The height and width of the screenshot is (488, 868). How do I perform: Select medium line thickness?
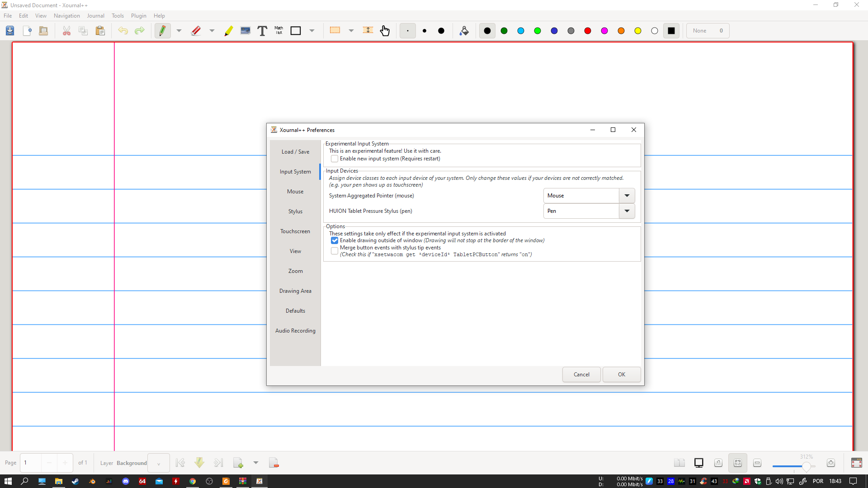(x=425, y=31)
